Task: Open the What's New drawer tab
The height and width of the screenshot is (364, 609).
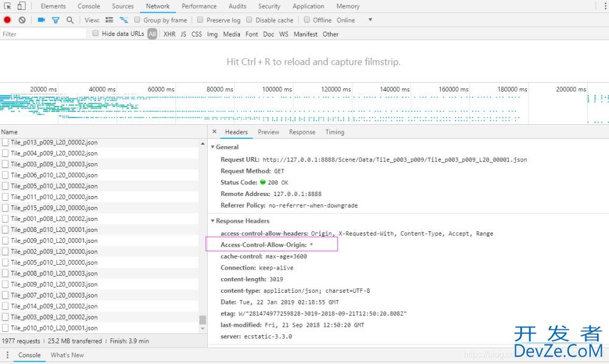Action: pos(67,355)
